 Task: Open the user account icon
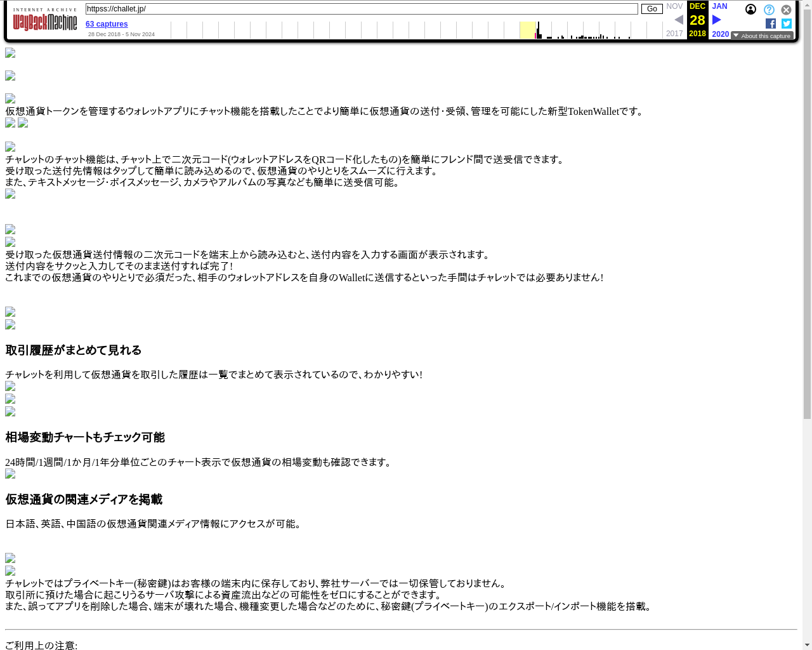coord(750,10)
